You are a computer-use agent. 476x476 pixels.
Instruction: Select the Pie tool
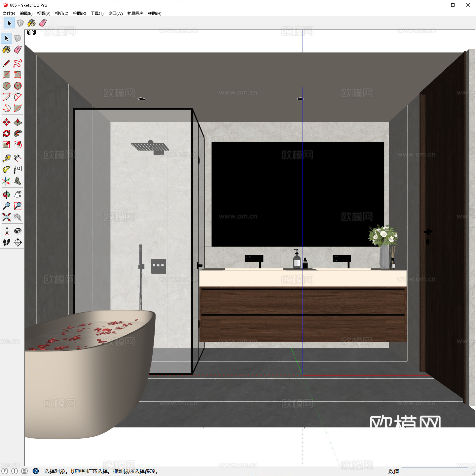coord(18,108)
